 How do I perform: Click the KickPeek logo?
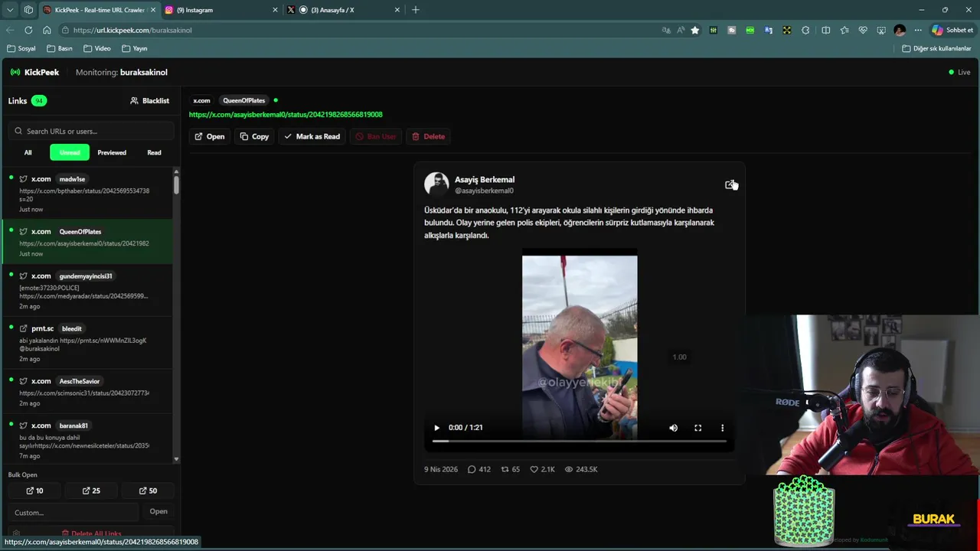(34, 72)
